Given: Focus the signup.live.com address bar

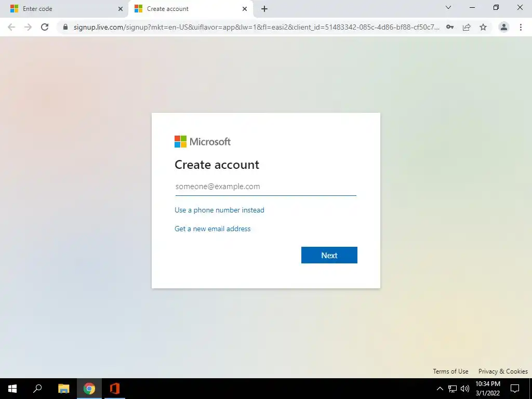Looking at the screenshot, I should (x=256, y=27).
